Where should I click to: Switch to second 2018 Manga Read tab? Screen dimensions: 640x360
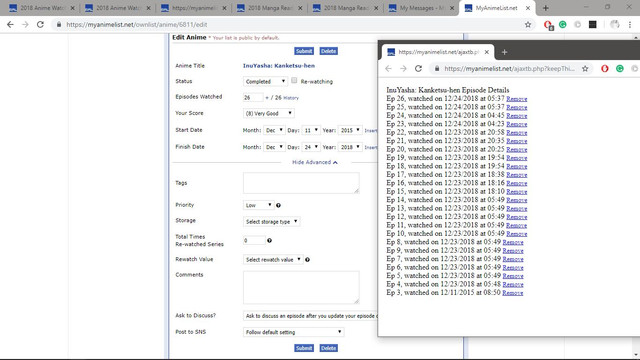point(345,8)
